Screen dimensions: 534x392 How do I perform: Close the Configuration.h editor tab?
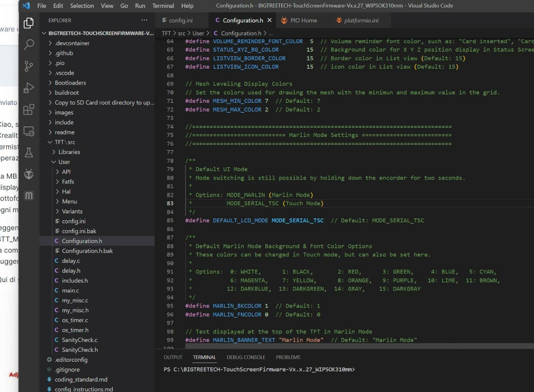(269, 20)
